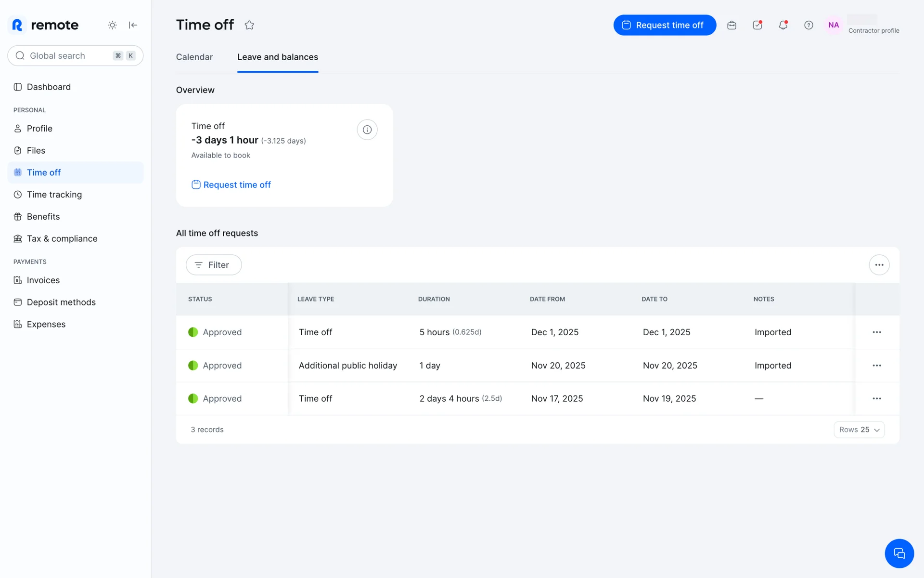924x578 pixels.
Task: Open actions menu for Dec 1 request
Action: pyautogui.click(x=876, y=332)
